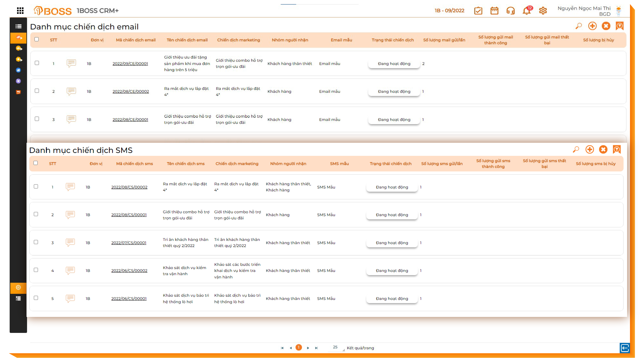Click add icon in SMS campaign list
Viewport: 644px width, 362px height.
pos(589,149)
